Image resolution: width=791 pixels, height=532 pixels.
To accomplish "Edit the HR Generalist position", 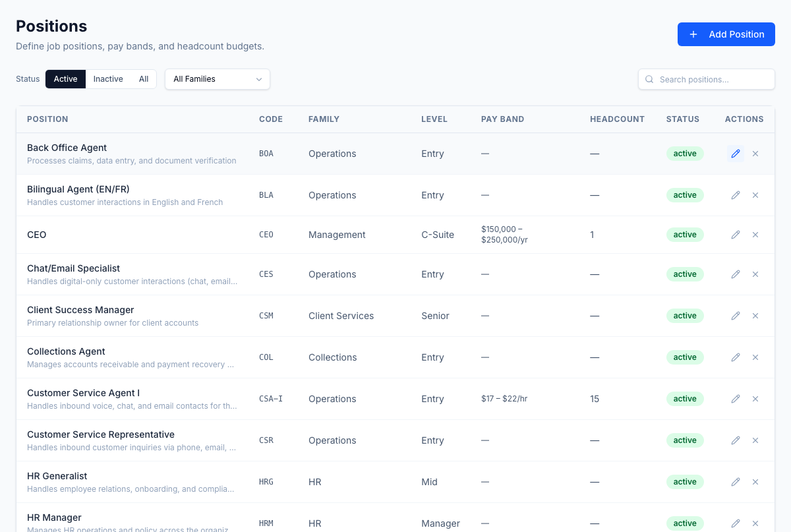I will click(x=736, y=482).
